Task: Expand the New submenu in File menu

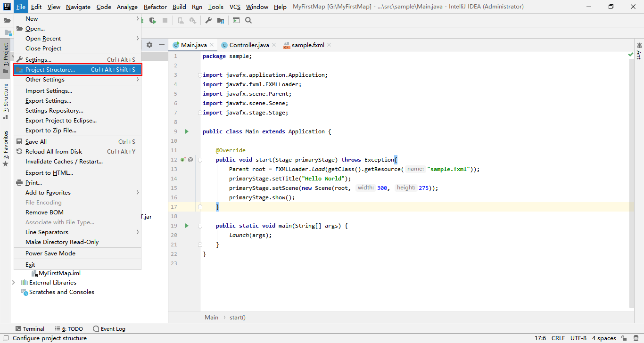Action: (77, 18)
